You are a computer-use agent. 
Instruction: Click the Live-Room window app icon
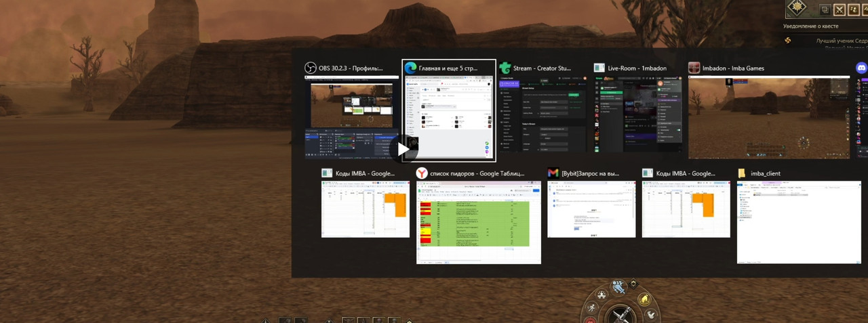[x=599, y=68]
